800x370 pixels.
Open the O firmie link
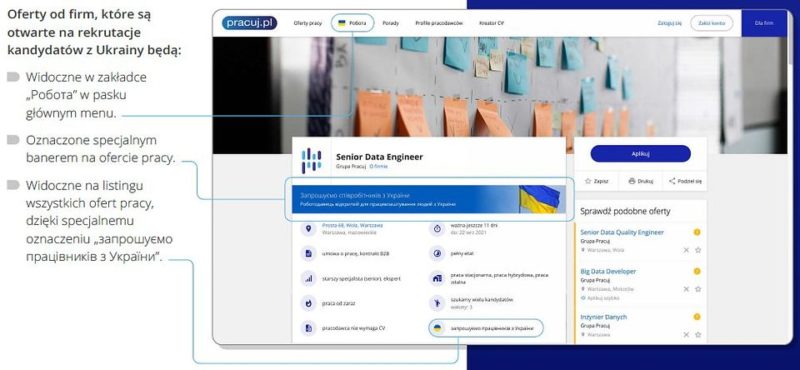tap(379, 166)
